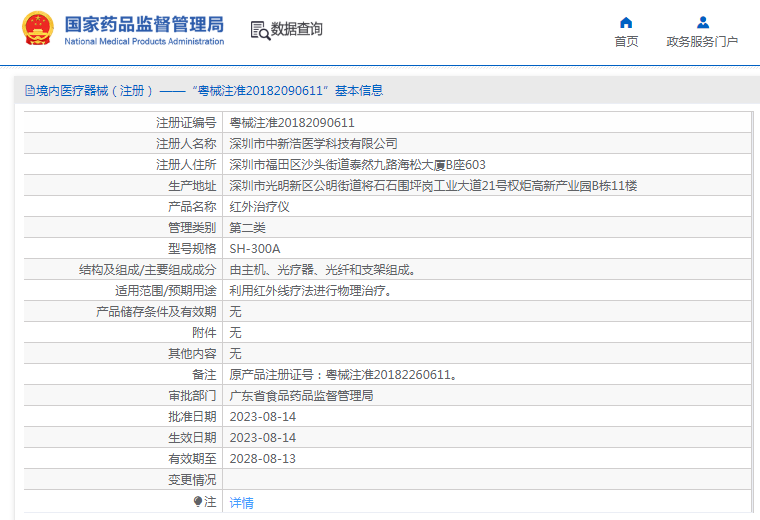This screenshot has width=760, height=520.
Task: Click the 生产地址 label
Action: pos(192,186)
